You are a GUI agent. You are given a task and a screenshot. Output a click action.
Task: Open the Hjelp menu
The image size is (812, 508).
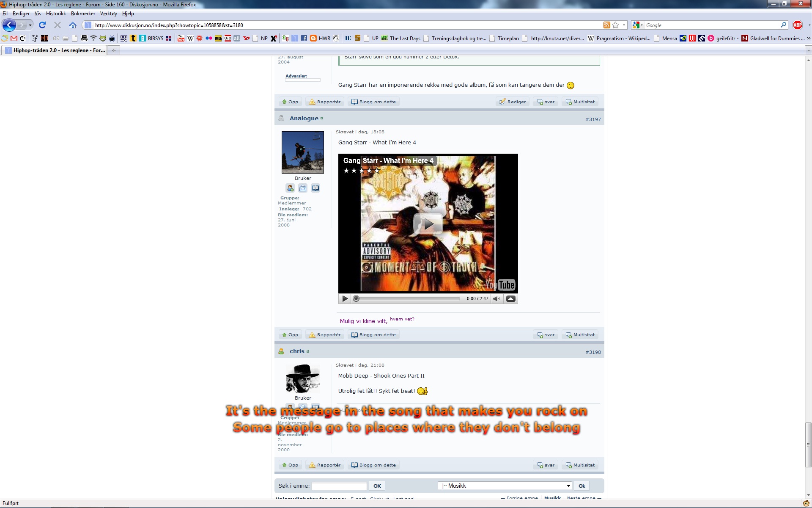click(x=128, y=14)
